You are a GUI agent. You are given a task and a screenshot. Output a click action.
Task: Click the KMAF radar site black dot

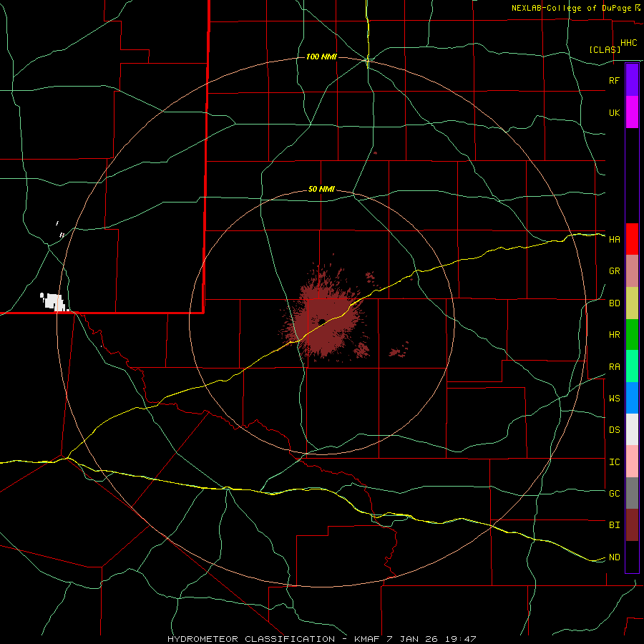(x=321, y=321)
